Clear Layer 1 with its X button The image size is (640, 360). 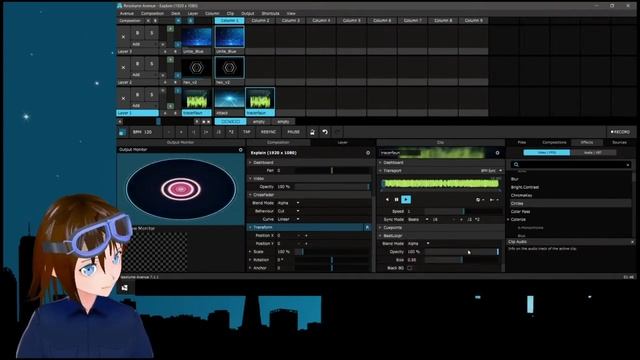pyautogui.click(x=123, y=98)
